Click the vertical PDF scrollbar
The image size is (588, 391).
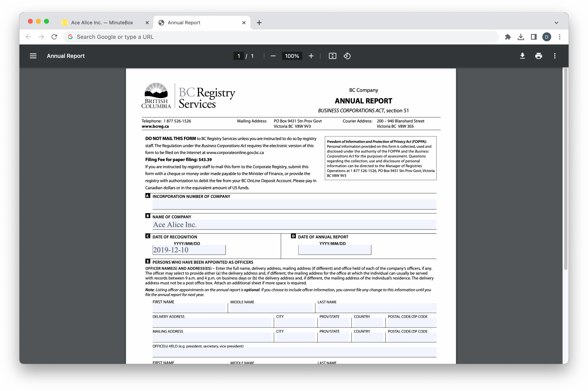coord(565,170)
